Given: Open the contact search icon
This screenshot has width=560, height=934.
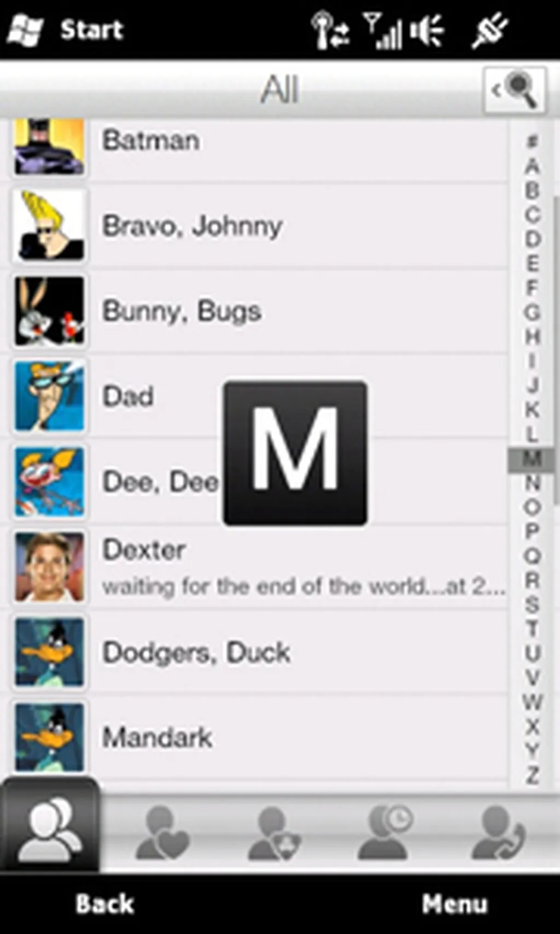Looking at the screenshot, I should 515,90.
